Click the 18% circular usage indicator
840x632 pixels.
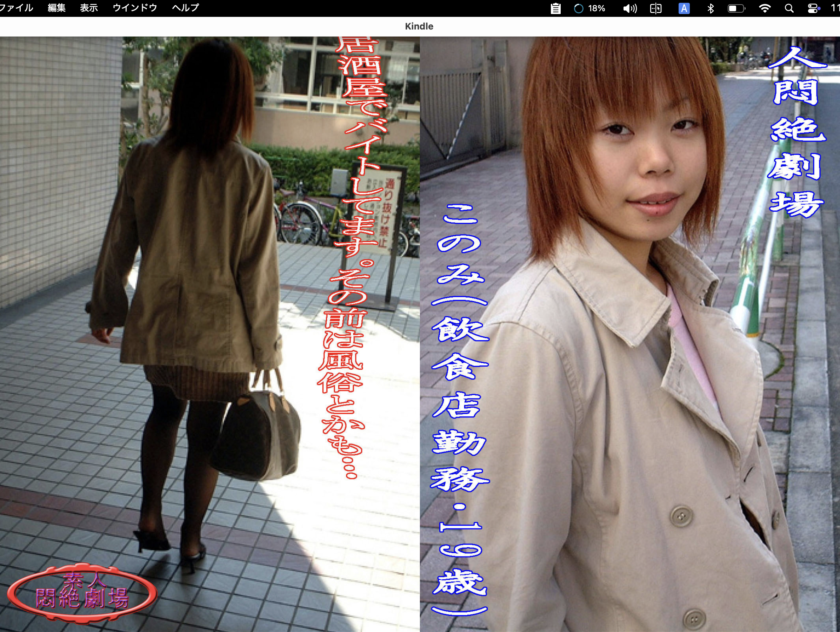coord(589,8)
